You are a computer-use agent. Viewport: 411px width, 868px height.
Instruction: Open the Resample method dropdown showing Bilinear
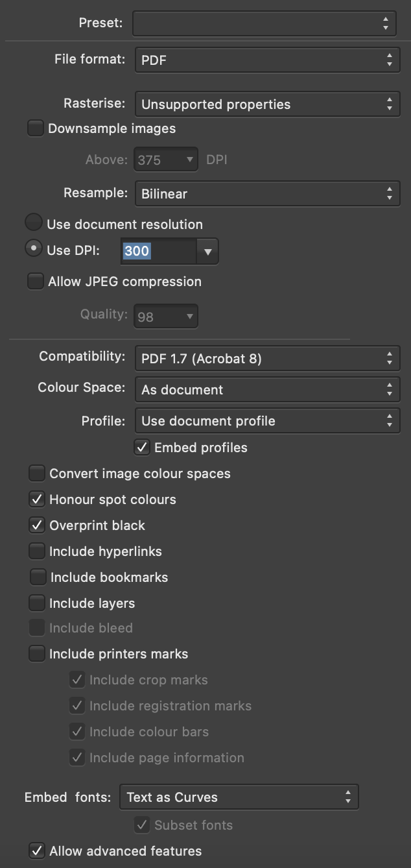pyautogui.click(x=267, y=193)
